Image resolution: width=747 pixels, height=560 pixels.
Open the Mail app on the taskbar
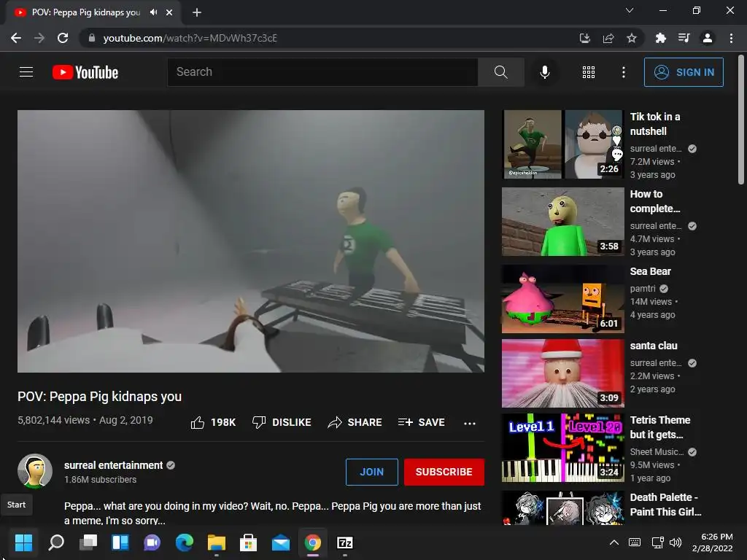[281, 542]
